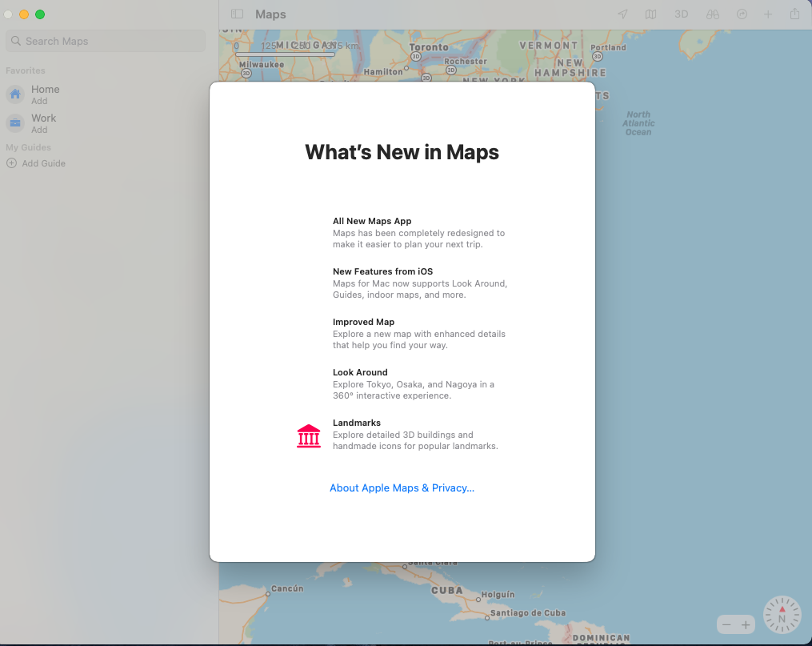Image resolution: width=812 pixels, height=646 pixels.
Task: Open the share icon in toolbar
Action: coord(795,14)
